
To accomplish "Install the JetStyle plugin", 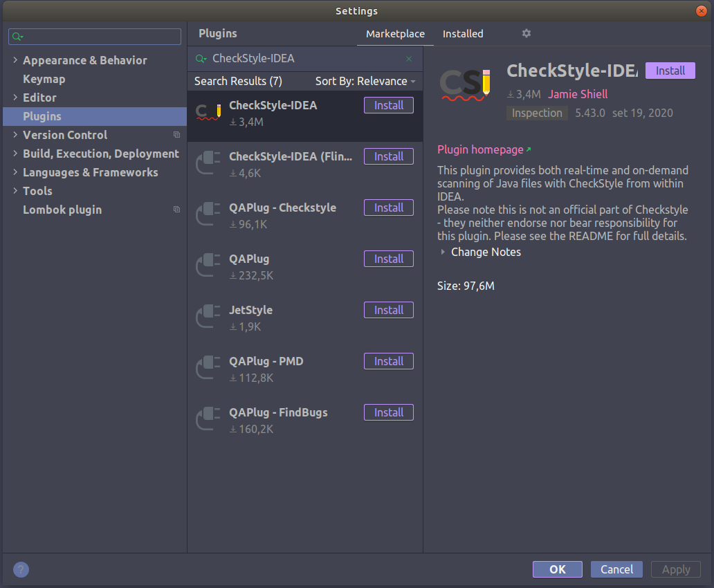I will [388, 310].
